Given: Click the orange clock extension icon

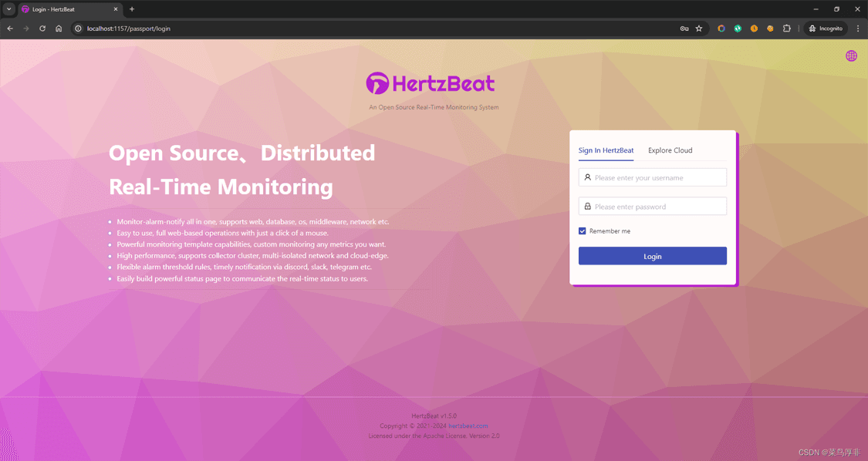Looking at the screenshot, I should (x=754, y=29).
